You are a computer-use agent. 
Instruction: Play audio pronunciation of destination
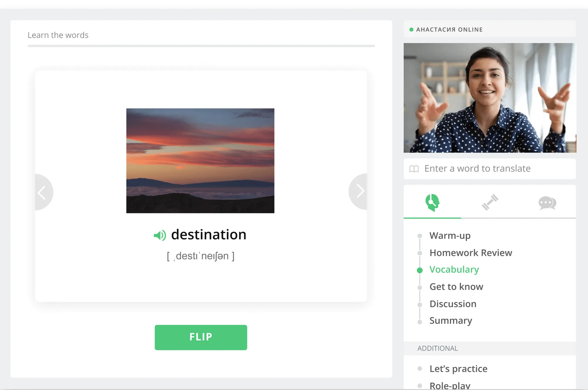[160, 235]
